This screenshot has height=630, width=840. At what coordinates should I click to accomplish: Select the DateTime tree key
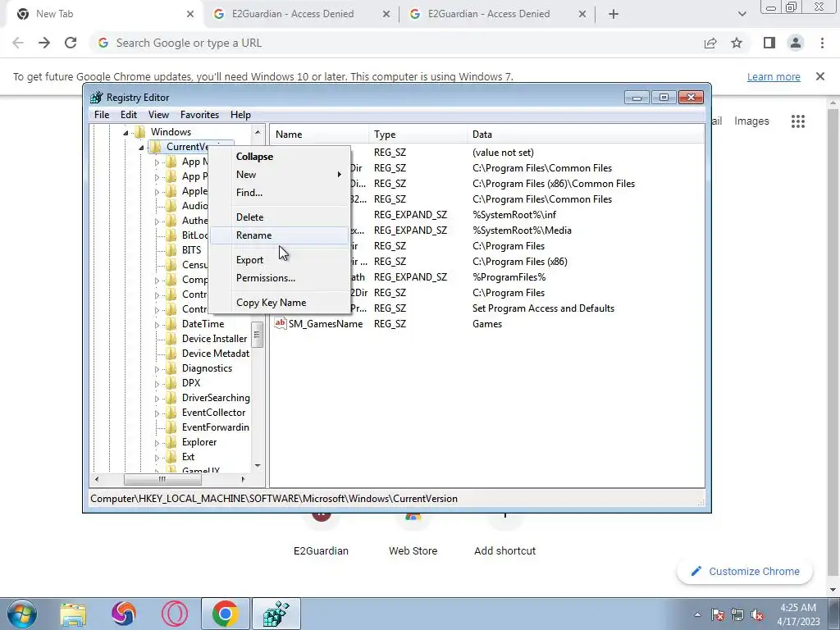[203, 324]
